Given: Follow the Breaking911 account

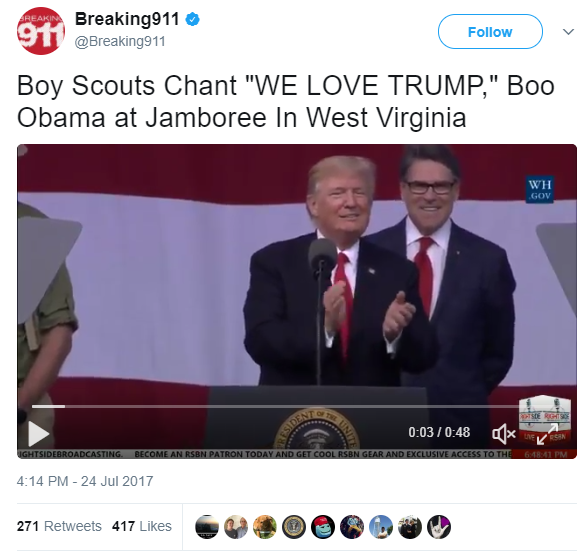Looking at the screenshot, I should 490,32.
